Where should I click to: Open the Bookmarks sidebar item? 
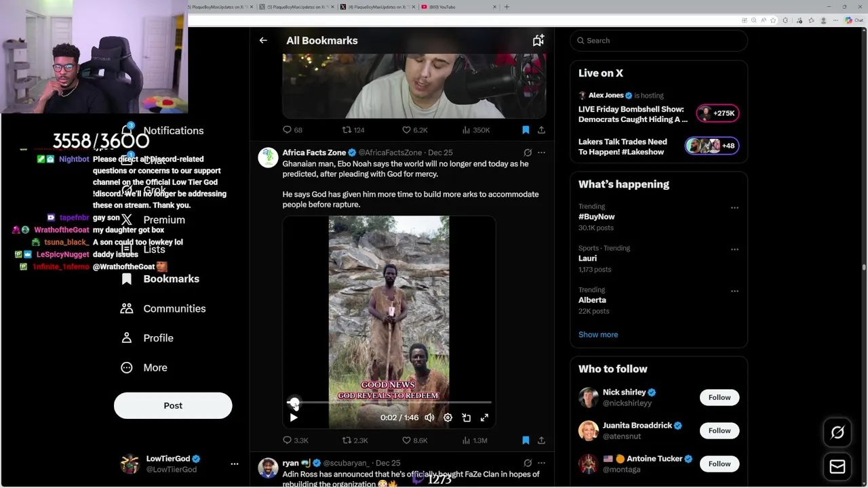[160, 279]
